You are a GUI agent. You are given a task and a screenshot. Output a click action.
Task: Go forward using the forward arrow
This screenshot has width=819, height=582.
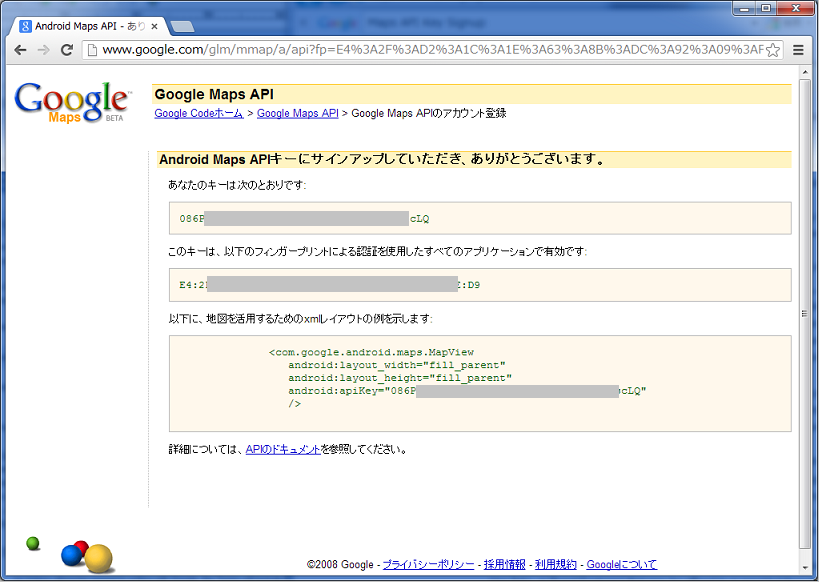click(43, 50)
